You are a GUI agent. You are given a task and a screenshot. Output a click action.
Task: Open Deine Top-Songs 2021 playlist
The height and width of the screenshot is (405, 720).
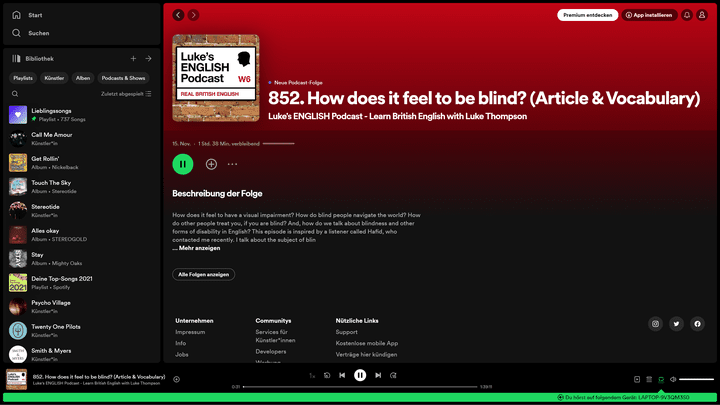tap(82, 282)
